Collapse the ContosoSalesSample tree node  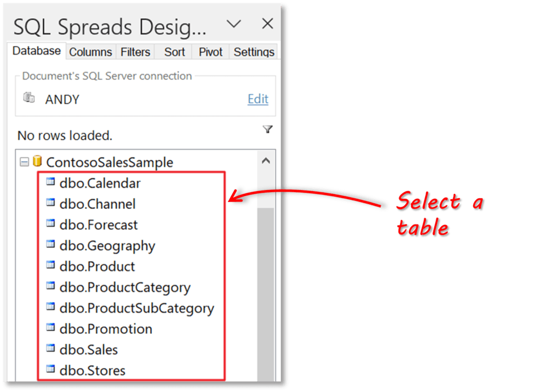(x=23, y=162)
